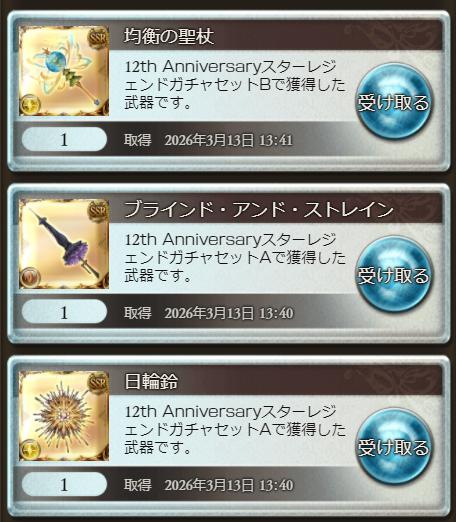Click the quantity 1 pill under the dark spear
456x522 pixels.
(64, 312)
